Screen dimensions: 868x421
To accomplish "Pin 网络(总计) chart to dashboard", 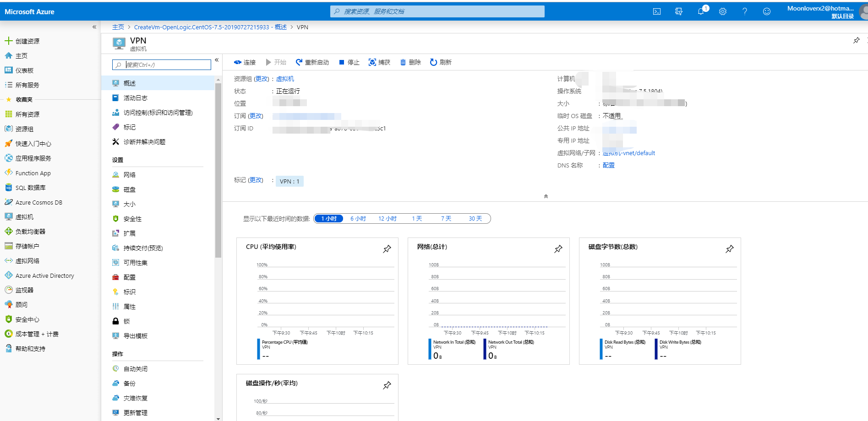I will 558,249.
